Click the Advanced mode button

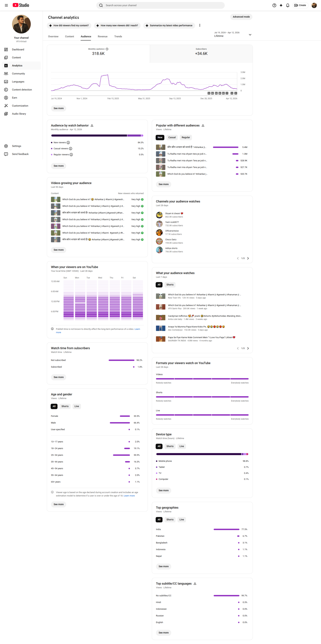click(x=241, y=17)
